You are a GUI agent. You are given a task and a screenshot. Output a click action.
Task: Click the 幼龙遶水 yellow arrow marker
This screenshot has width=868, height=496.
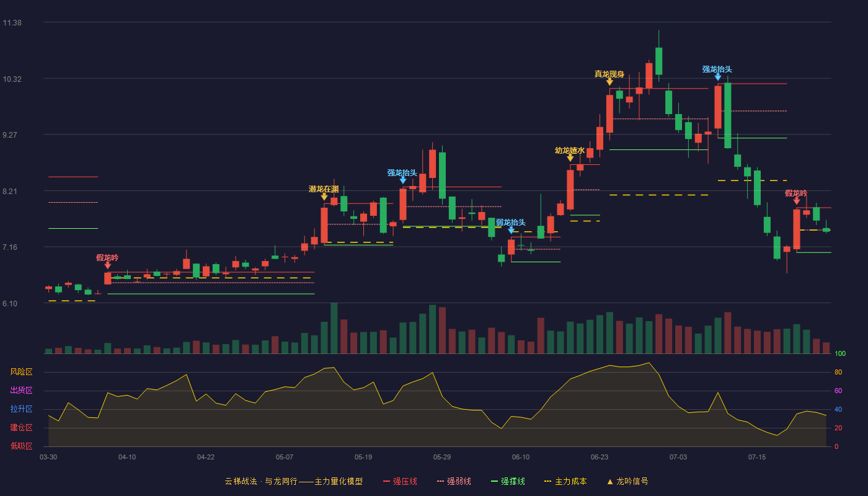point(570,157)
